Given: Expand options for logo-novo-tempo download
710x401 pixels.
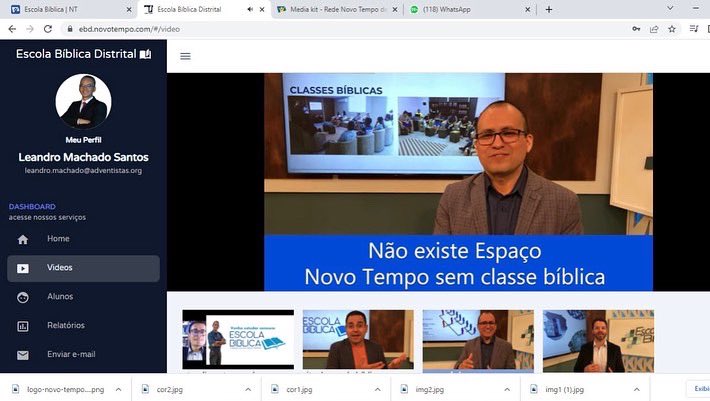Looking at the screenshot, I should point(118,389).
